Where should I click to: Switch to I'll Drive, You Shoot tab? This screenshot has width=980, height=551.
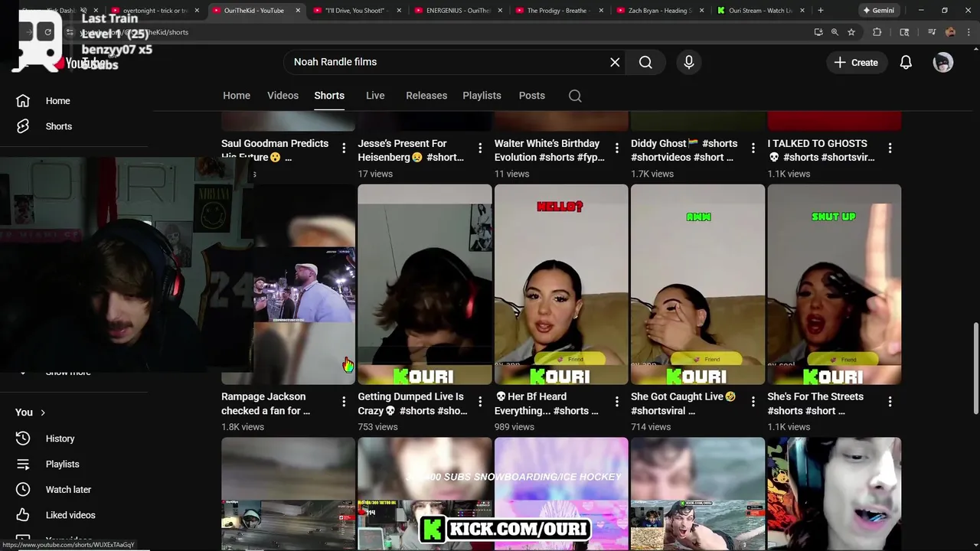357,11
